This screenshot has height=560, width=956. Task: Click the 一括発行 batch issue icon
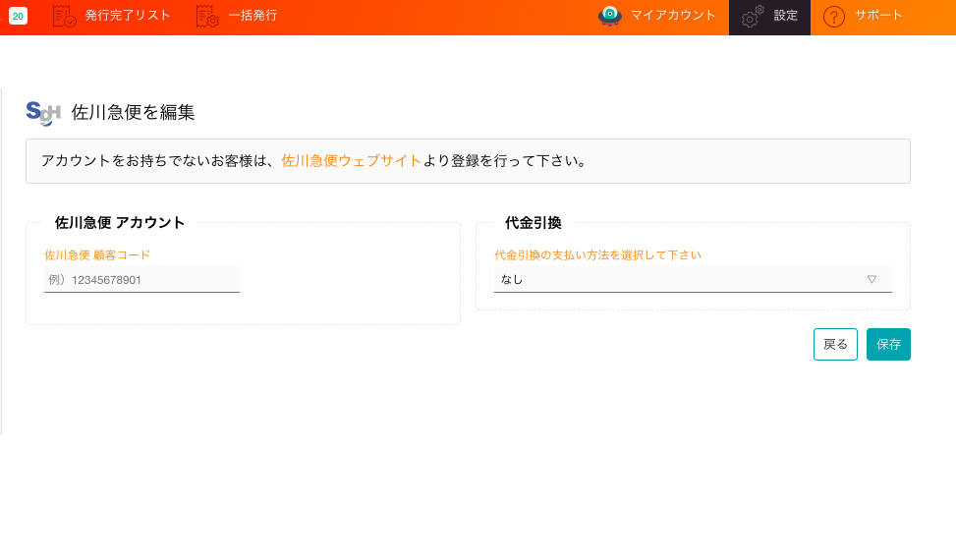pyautogui.click(x=207, y=16)
